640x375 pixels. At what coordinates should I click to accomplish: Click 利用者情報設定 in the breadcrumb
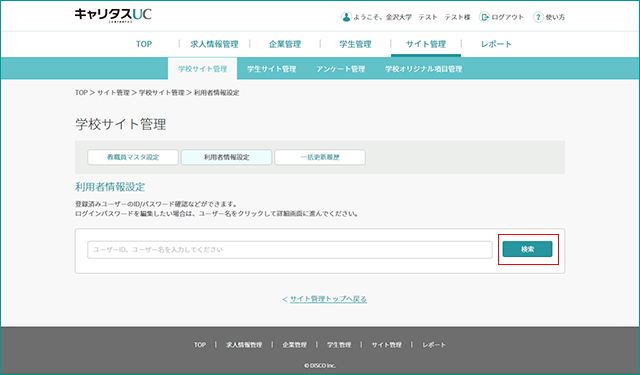point(216,93)
